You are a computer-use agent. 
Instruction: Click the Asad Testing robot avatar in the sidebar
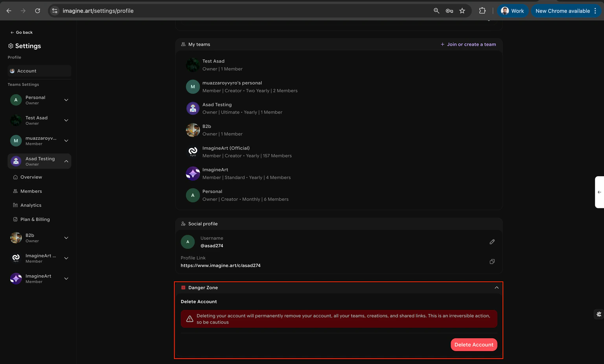16,161
